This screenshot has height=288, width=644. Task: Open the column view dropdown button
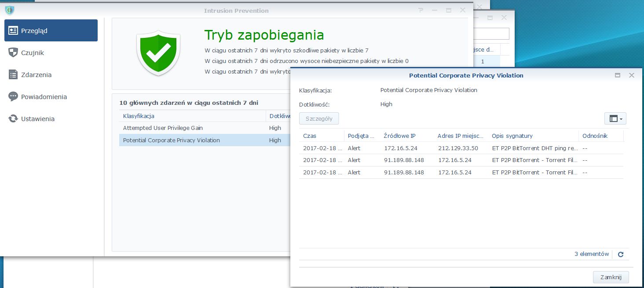click(615, 118)
